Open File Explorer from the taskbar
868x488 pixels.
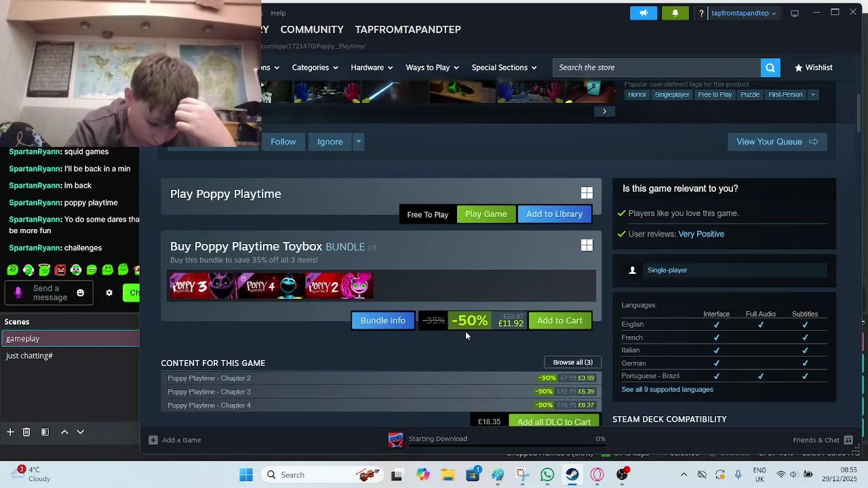448,475
